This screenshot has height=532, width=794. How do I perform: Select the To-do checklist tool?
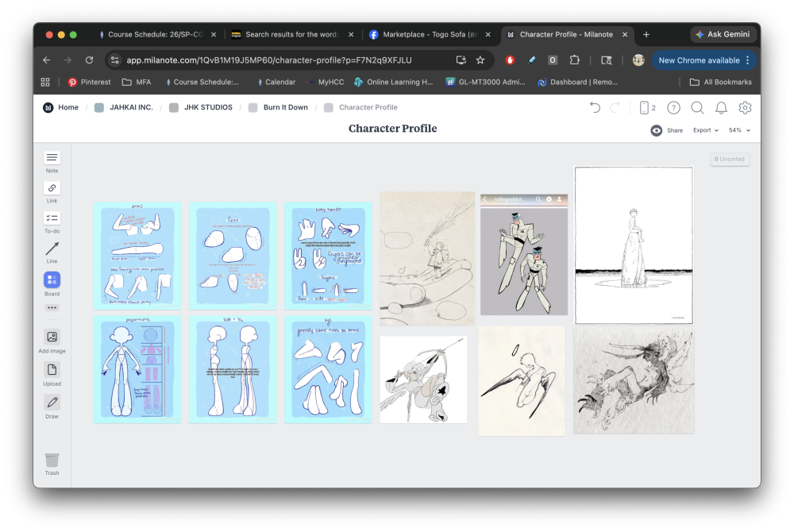click(52, 219)
